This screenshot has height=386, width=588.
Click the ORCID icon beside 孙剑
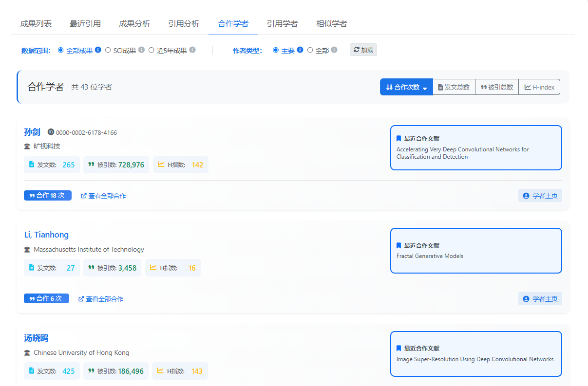pyautogui.click(x=51, y=132)
